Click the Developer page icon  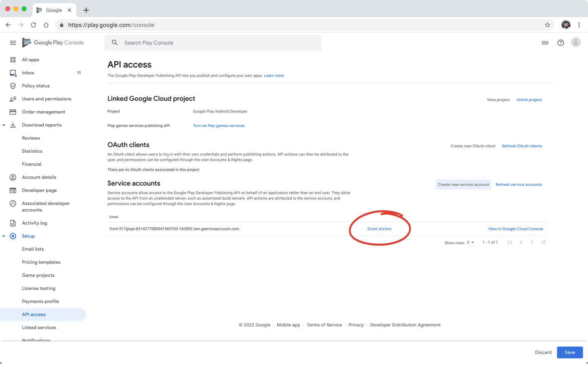[13, 190]
